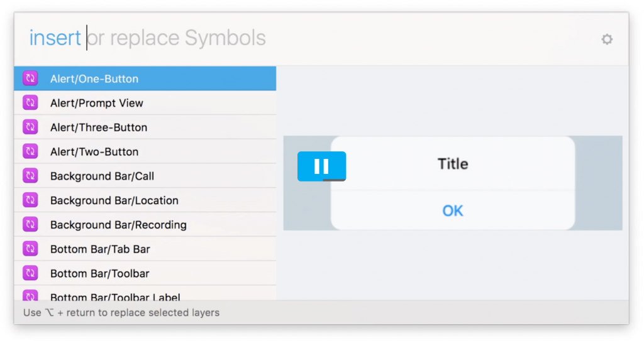Select the Background Bar/Recording item
This screenshot has height=341, width=644.
pos(118,225)
